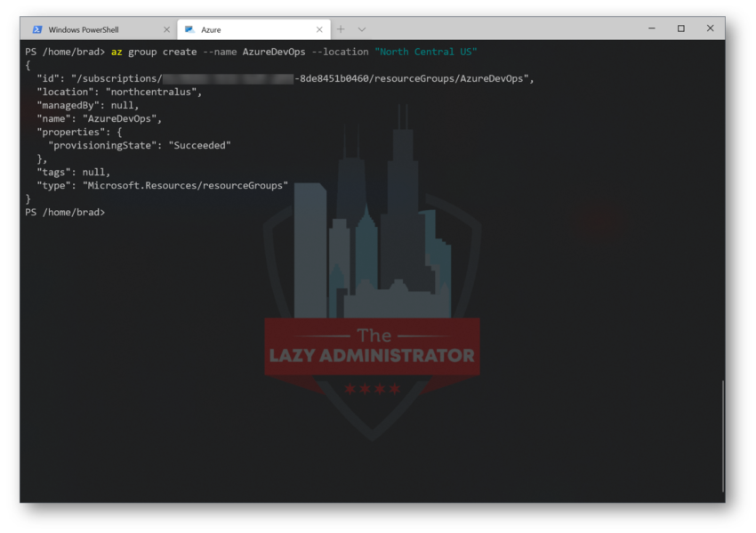Click the last "PS /home/brad>" prompt

point(65,213)
